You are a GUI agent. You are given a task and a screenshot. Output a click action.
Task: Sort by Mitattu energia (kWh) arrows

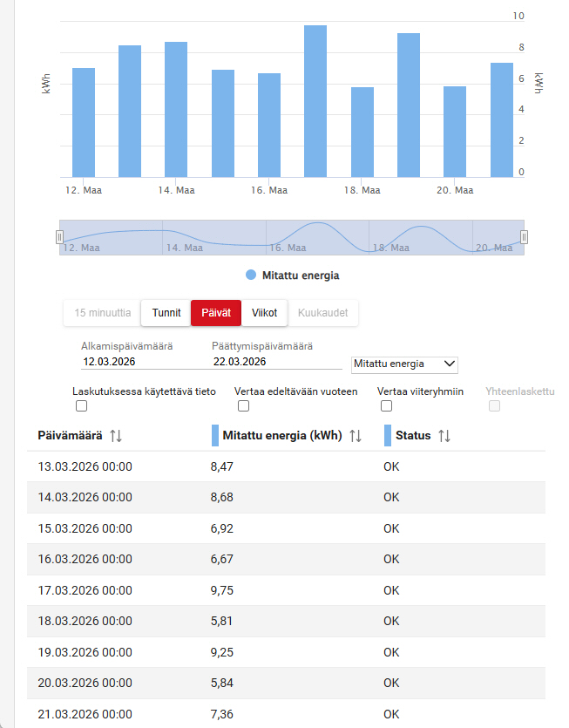[355, 436]
